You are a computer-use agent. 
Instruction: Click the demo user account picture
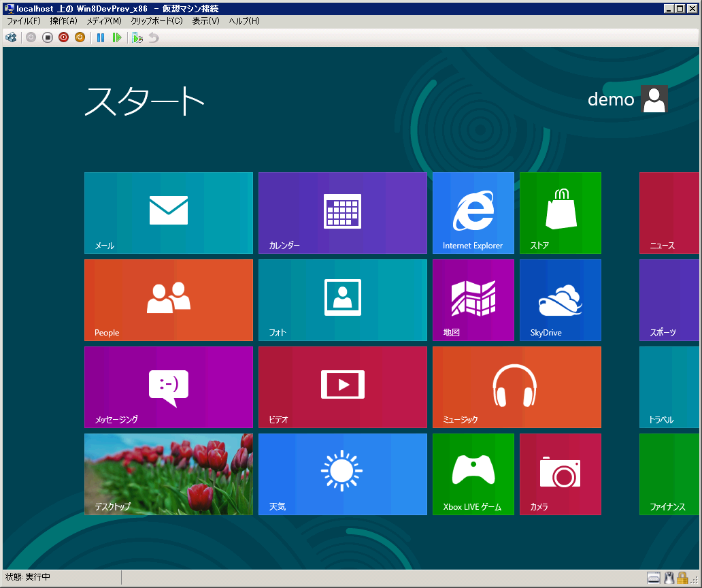(x=654, y=99)
